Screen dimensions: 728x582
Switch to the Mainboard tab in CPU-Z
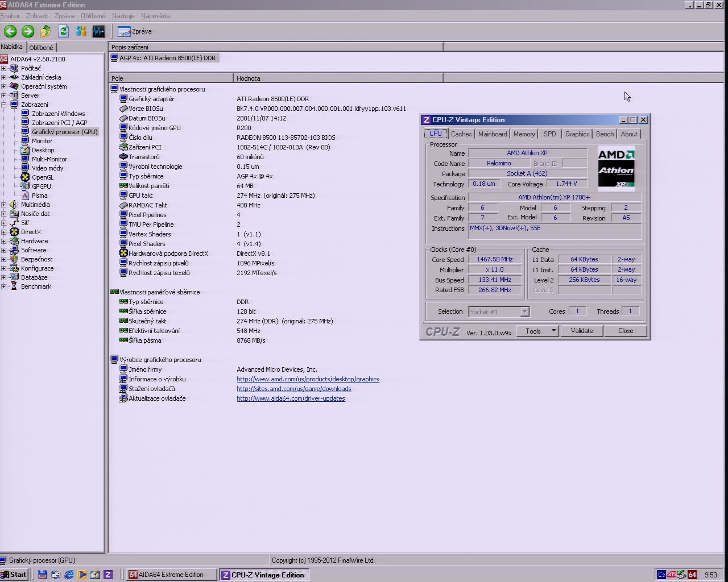[x=493, y=134]
